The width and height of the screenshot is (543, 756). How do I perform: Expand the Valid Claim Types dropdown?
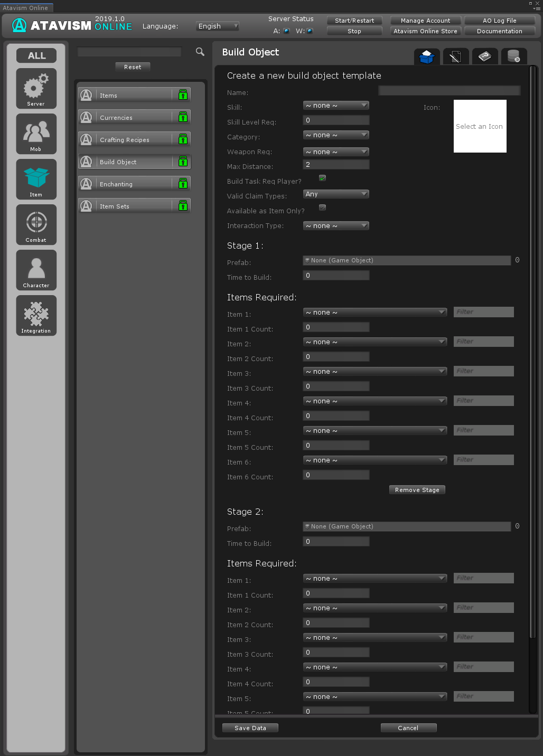[x=336, y=194]
